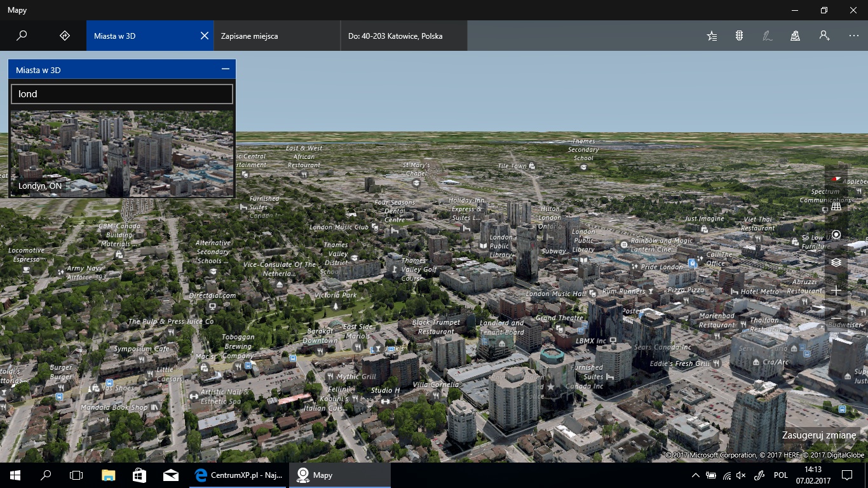Switch to the CentrumXP.pl Edge window
The image size is (868, 488).
pyautogui.click(x=238, y=475)
